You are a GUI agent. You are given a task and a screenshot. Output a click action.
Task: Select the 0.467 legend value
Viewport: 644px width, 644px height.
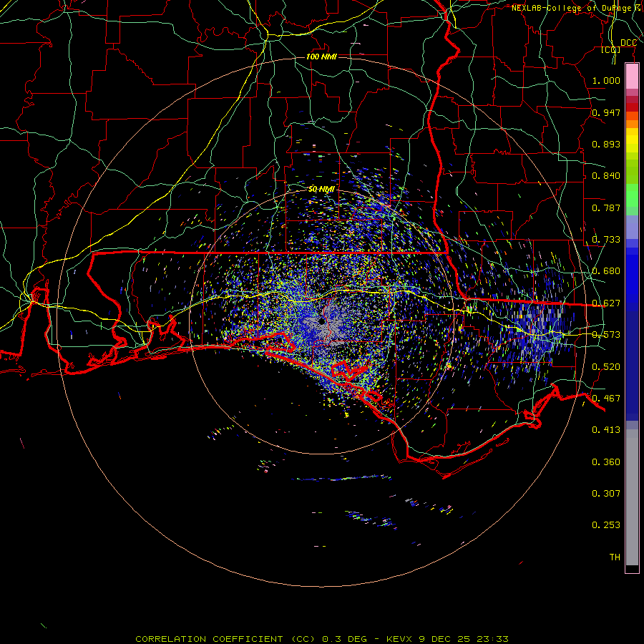(606, 399)
